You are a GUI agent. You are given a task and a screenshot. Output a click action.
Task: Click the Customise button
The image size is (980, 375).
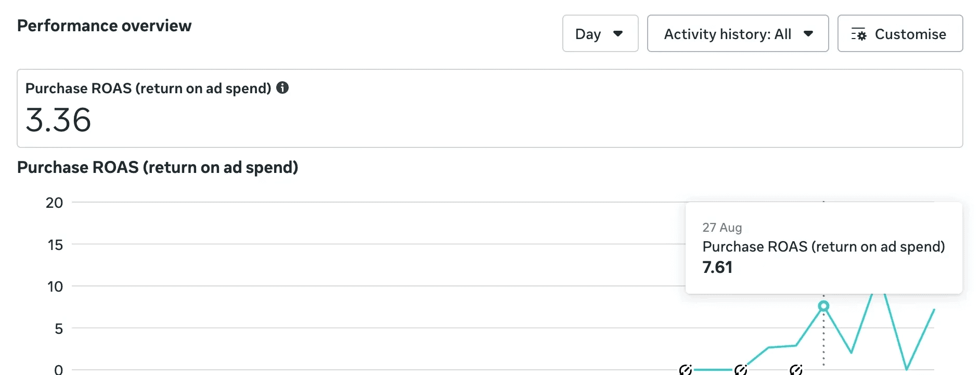[x=900, y=34]
